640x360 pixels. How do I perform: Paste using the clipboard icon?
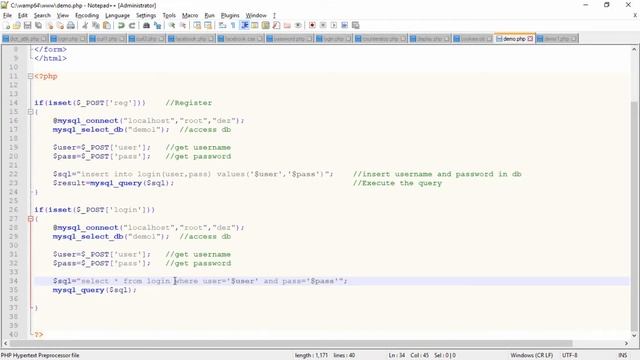click(107, 25)
